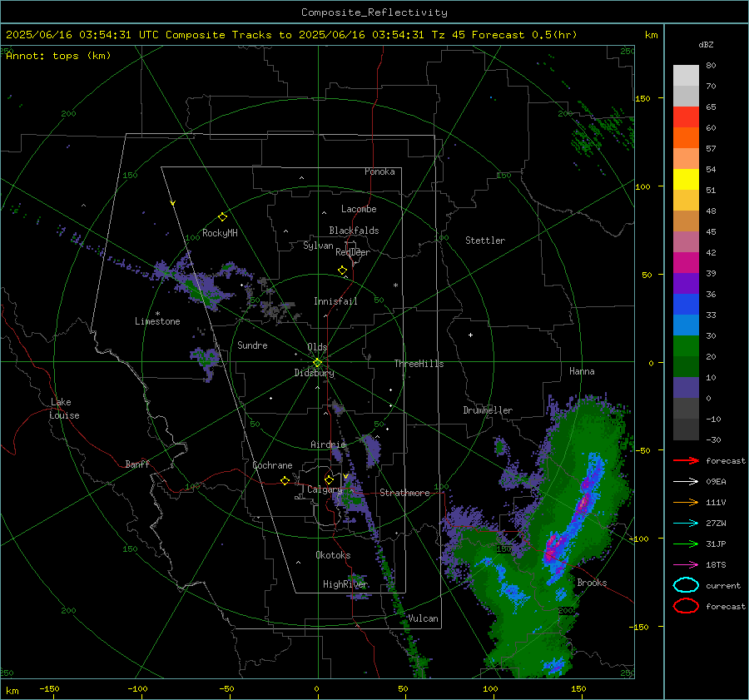Click the yellow diamond marker above Calgary
The width and height of the screenshot is (749, 700).
(x=329, y=479)
